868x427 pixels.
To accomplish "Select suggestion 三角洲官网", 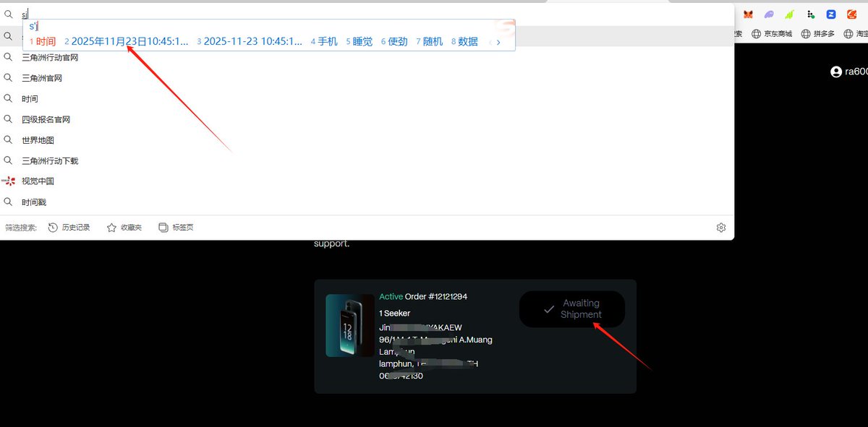I will [367, 78].
